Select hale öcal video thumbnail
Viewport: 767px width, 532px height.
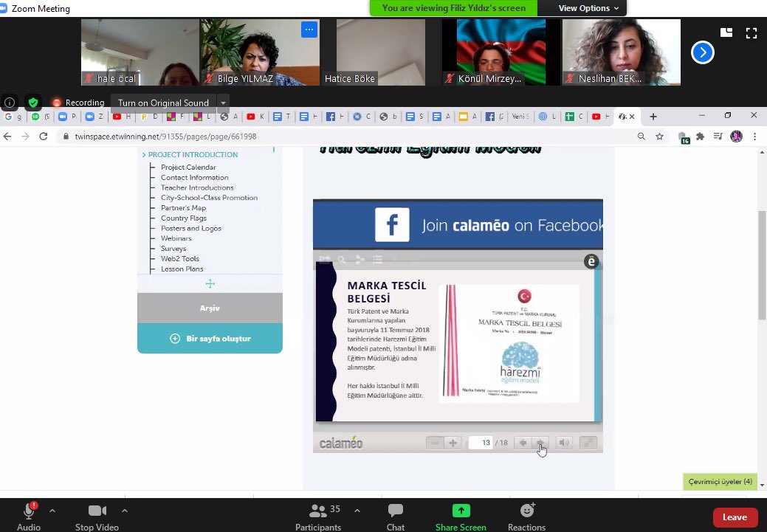point(140,52)
